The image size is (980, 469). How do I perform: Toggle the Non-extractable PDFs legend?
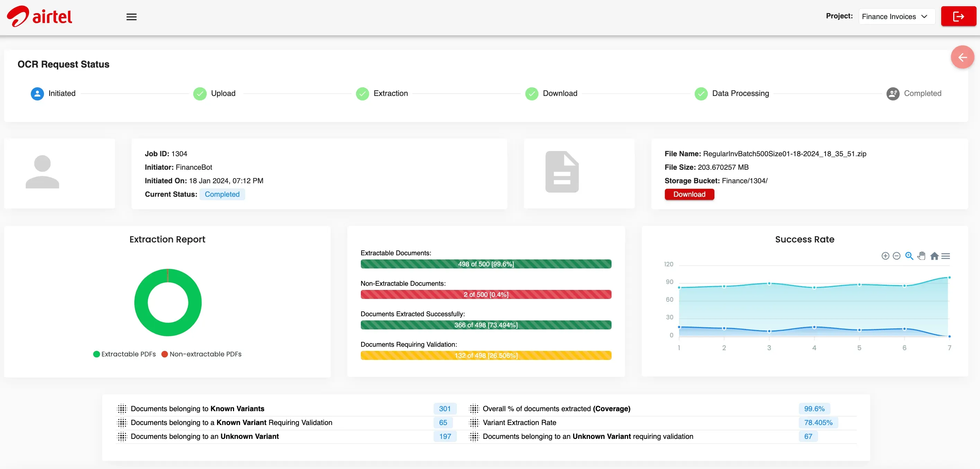point(201,354)
